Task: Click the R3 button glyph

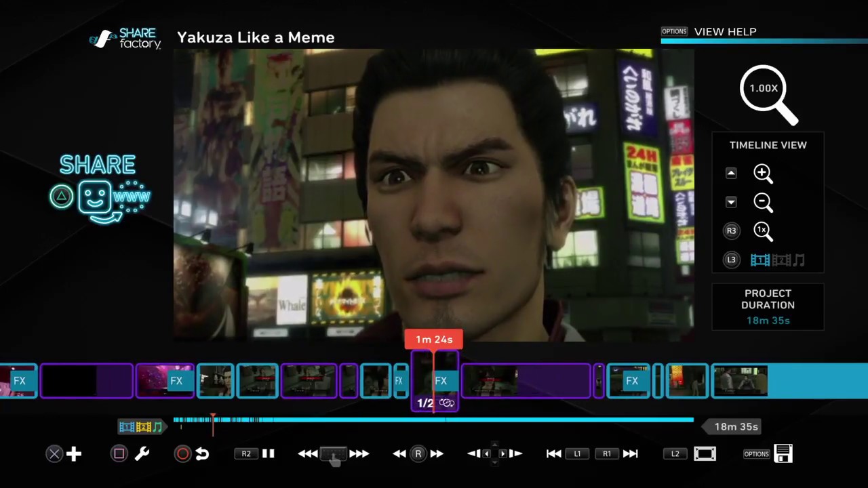Action: point(731,231)
